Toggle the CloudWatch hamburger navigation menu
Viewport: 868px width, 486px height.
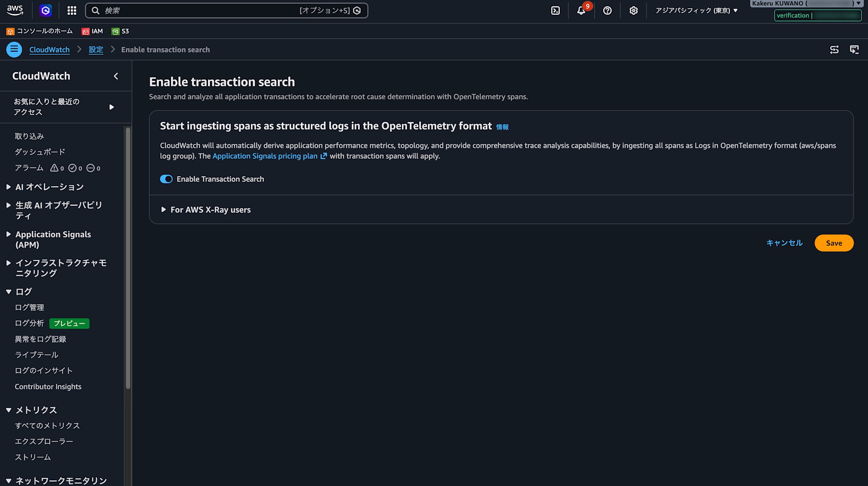pos(14,49)
